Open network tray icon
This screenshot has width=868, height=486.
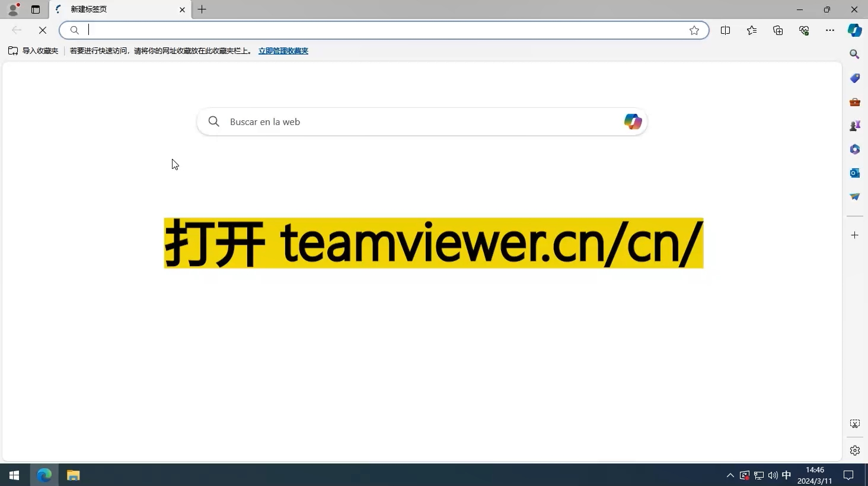[x=759, y=475]
